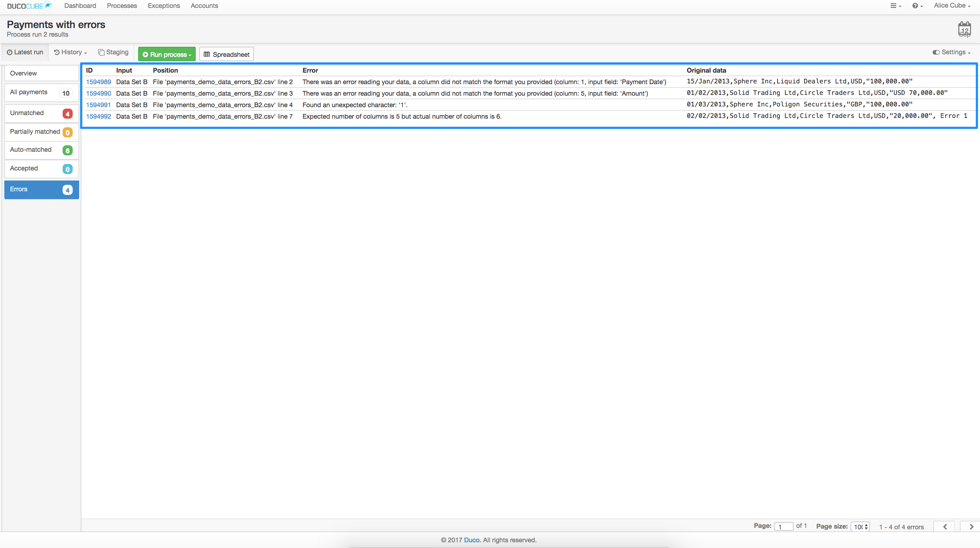Open the Processes menu item

click(122, 6)
